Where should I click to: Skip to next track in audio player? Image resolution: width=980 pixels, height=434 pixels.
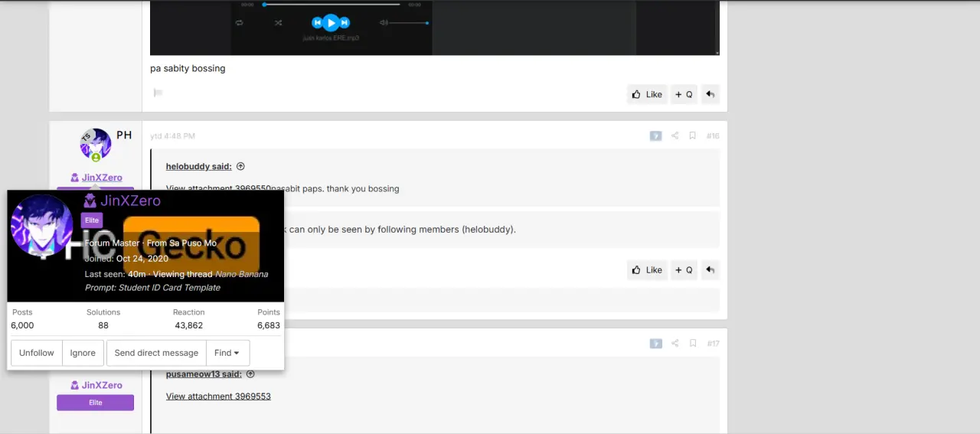pos(345,23)
